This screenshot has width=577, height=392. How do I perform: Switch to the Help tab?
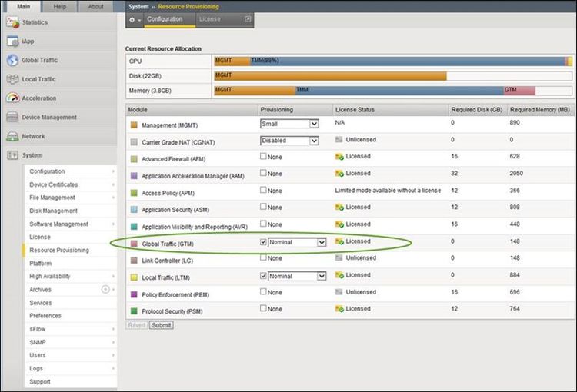[60, 6]
